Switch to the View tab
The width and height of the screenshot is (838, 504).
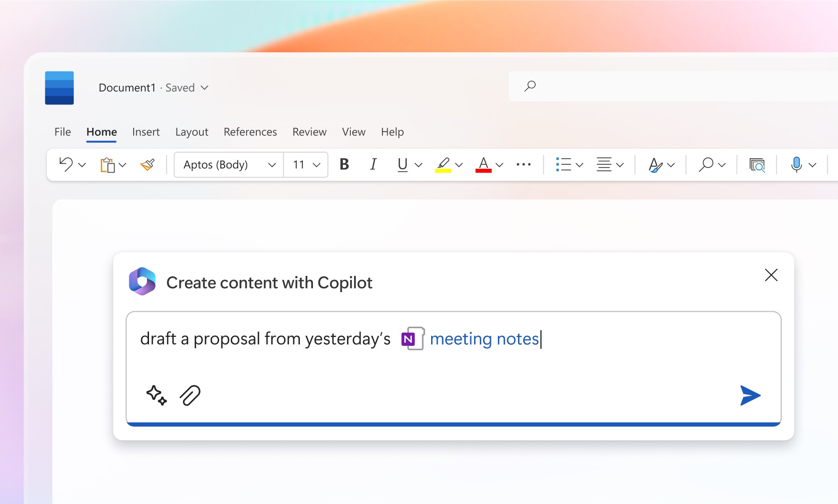tap(354, 132)
